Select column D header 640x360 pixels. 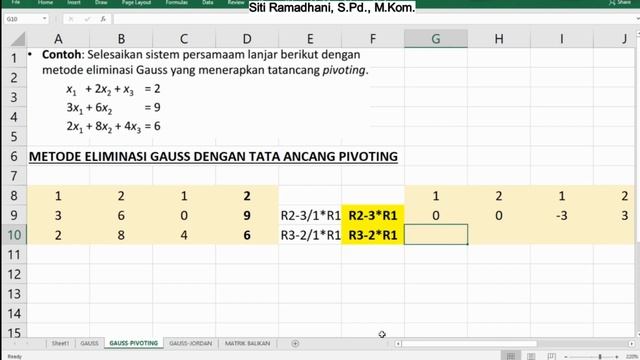[247, 39]
